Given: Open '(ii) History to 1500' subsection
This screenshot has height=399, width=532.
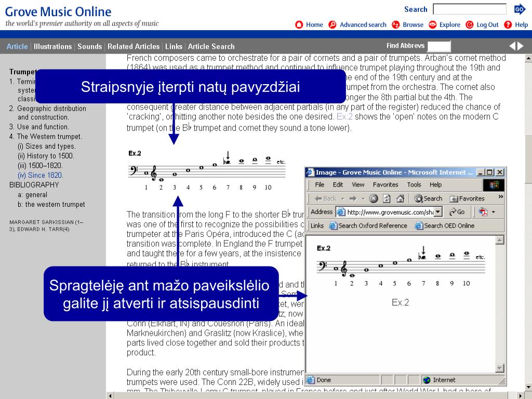Looking at the screenshot, I should (46, 156).
